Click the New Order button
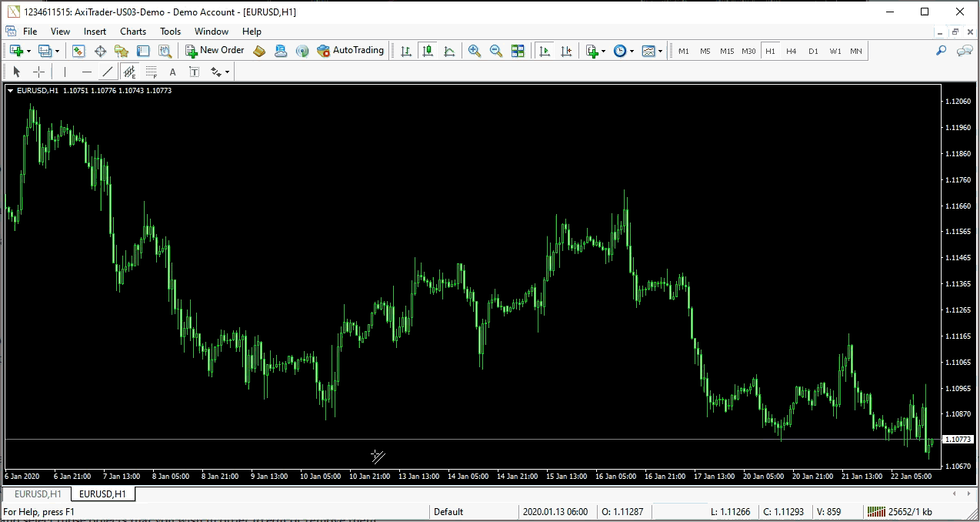Image resolution: width=980 pixels, height=522 pixels. coord(215,51)
